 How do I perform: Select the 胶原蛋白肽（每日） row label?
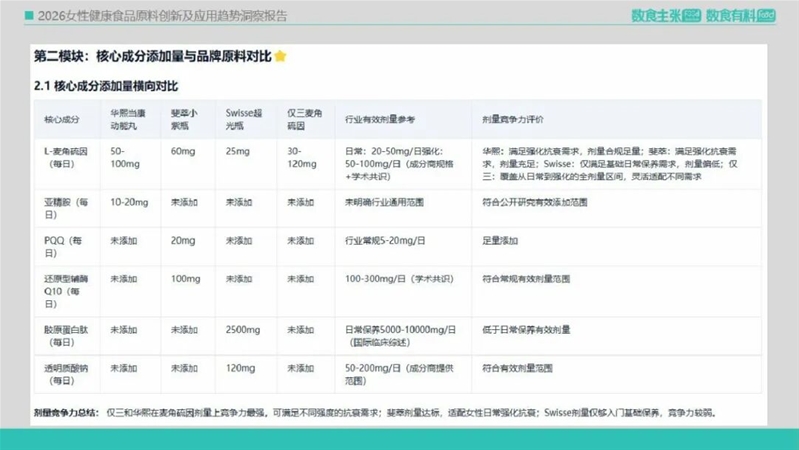point(66,336)
